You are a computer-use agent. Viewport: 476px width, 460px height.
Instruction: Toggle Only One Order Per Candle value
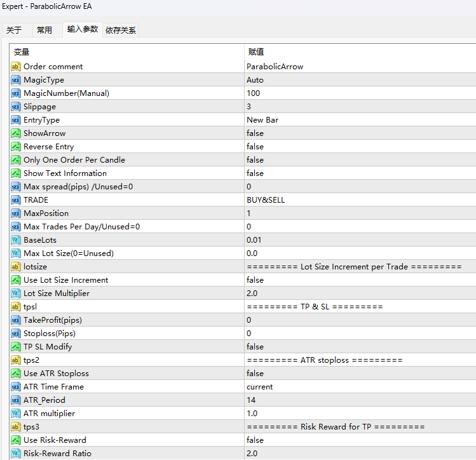click(x=255, y=160)
